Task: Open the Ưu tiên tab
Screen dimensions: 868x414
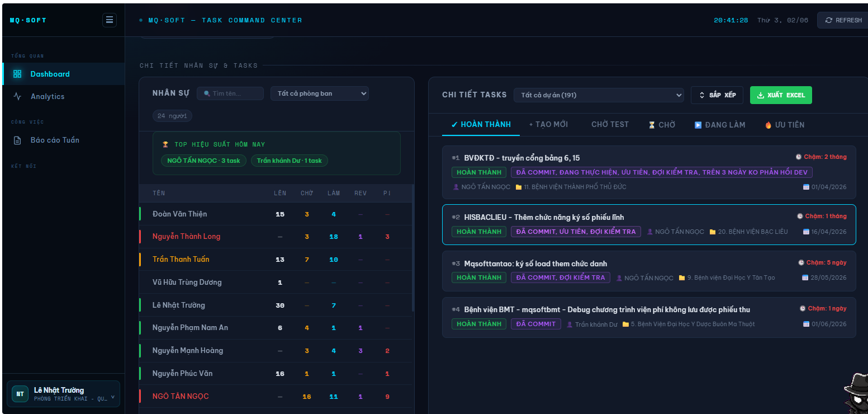Action: (785, 125)
